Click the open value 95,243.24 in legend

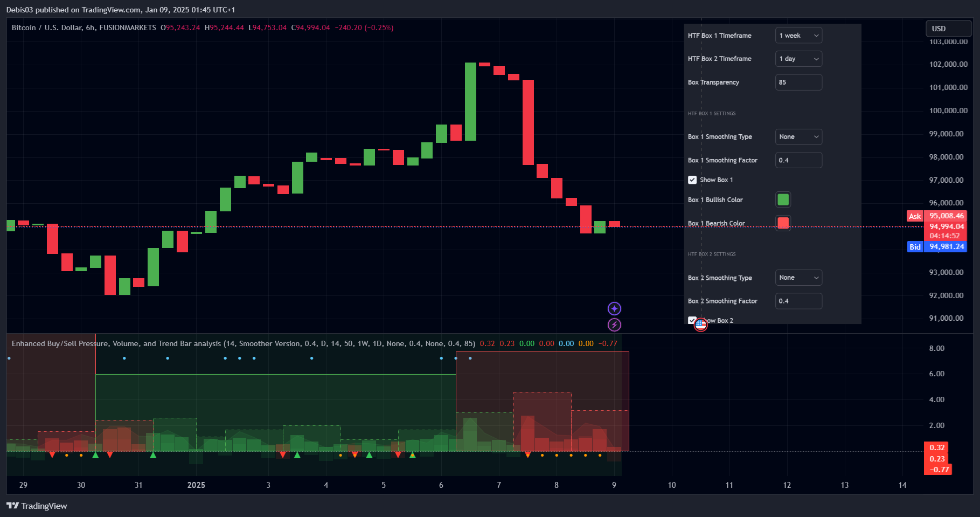[183, 27]
